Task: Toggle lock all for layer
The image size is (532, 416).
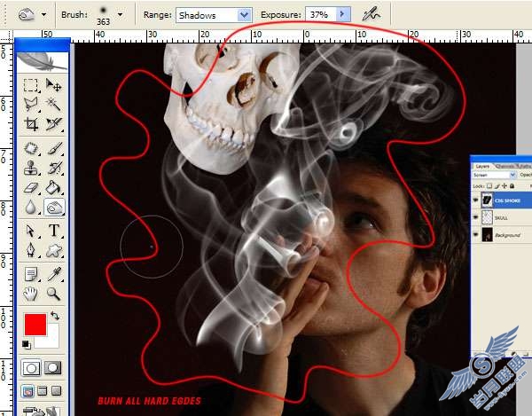Action: 512,186
